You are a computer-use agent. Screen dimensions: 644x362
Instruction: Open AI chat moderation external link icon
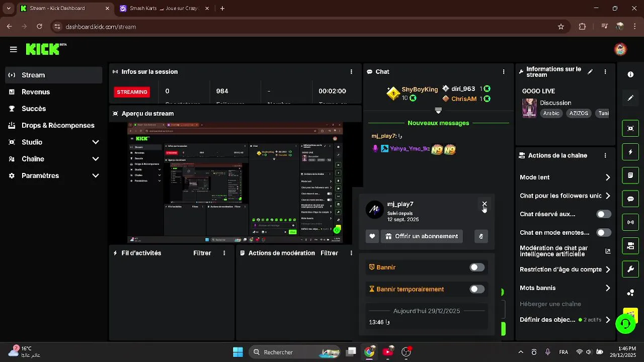tap(608, 251)
